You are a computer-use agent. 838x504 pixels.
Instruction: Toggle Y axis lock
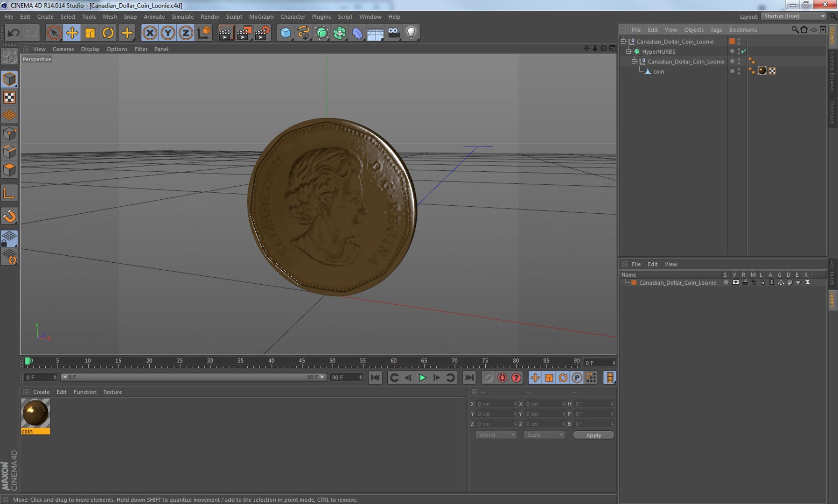(x=168, y=33)
